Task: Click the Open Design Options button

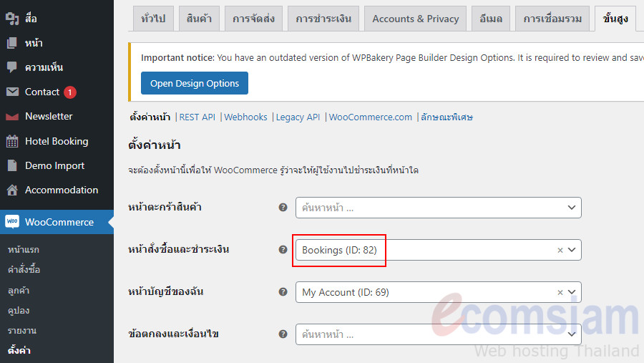Action: (194, 83)
